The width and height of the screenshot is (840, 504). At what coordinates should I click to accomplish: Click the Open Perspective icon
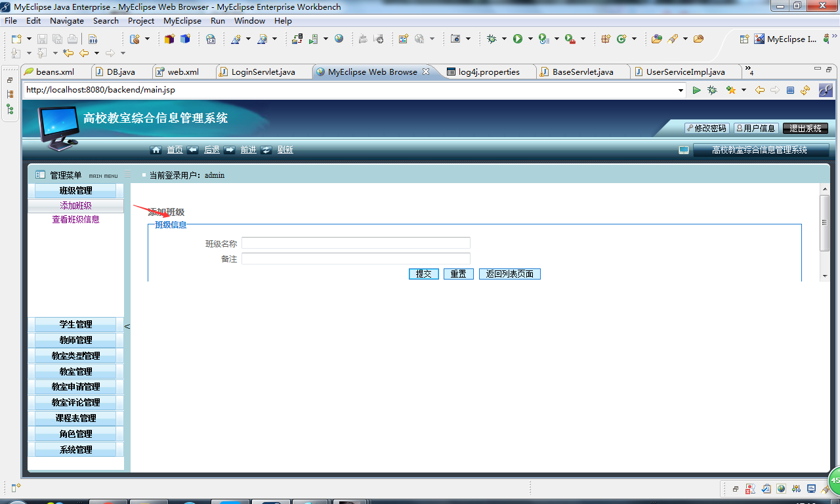pyautogui.click(x=744, y=39)
